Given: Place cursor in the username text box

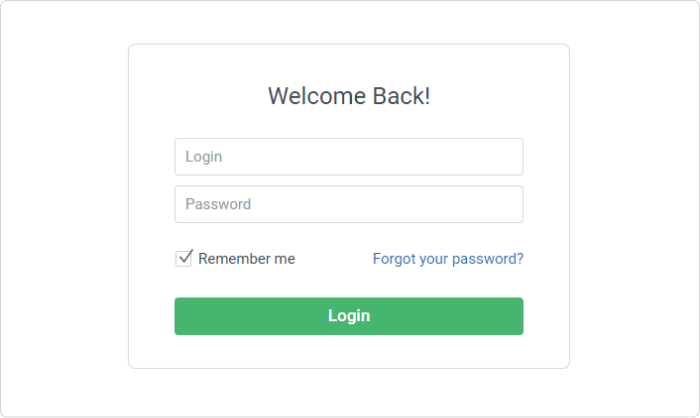Looking at the screenshot, I should (348, 157).
